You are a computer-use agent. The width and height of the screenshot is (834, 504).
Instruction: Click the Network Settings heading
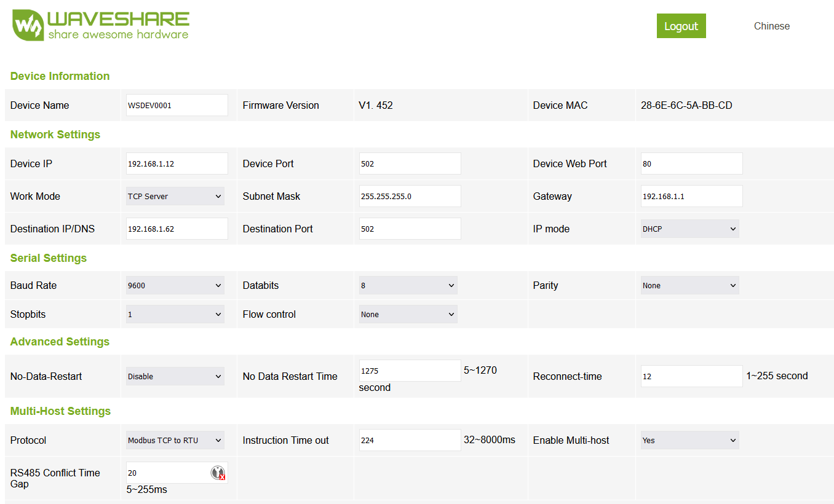click(x=55, y=135)
